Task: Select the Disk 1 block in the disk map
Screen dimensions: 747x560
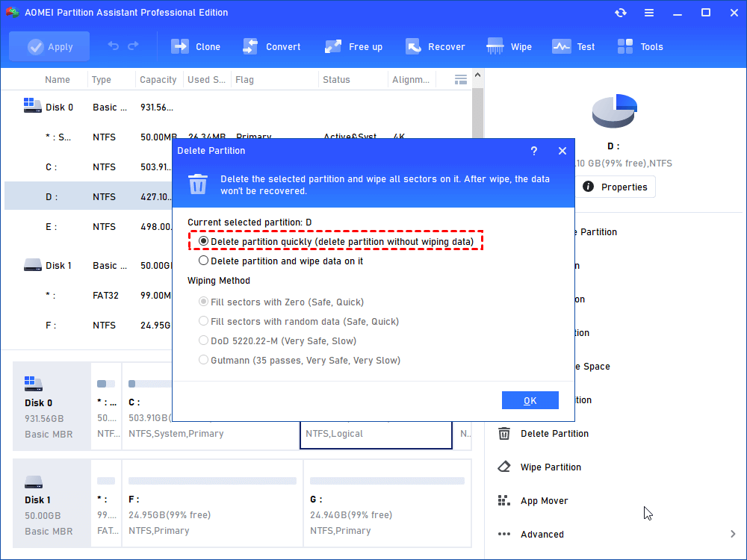Action: click(52, 504)
